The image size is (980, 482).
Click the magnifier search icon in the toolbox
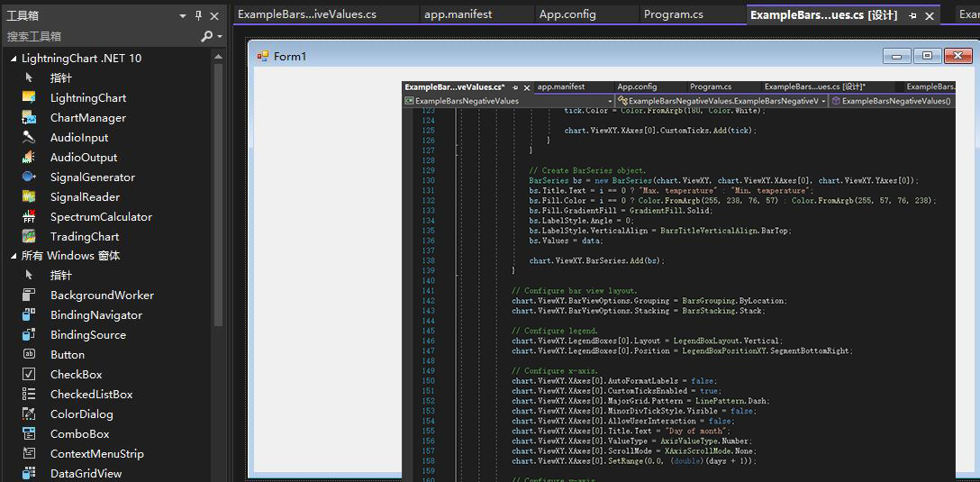(x=206, y=37)
